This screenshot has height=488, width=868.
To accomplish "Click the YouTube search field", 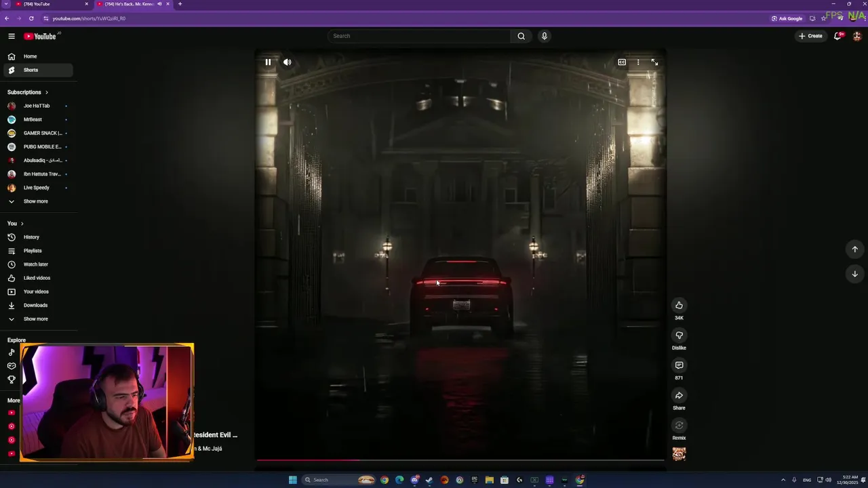I will click(419, 36).
